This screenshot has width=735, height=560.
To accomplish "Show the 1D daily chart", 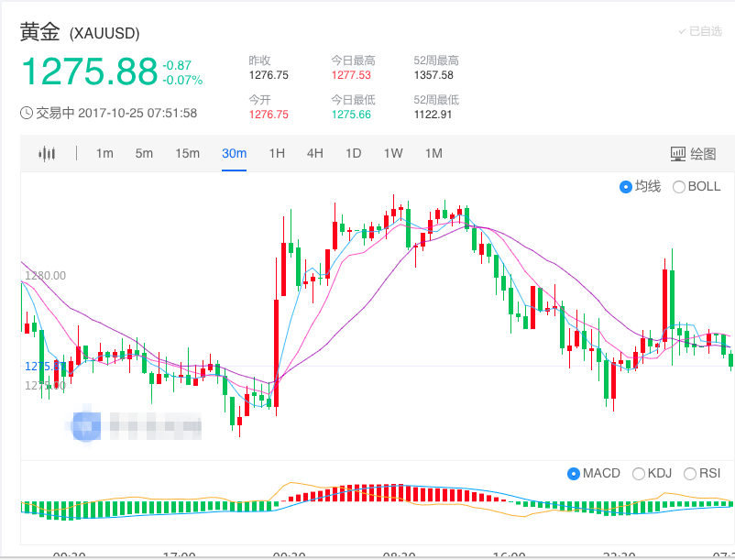I will pyautogui.click(x=353, y=154).
